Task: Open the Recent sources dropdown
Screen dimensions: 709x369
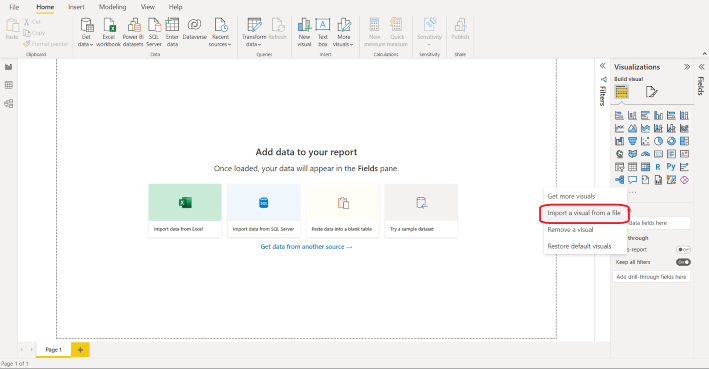Action: 220,33
